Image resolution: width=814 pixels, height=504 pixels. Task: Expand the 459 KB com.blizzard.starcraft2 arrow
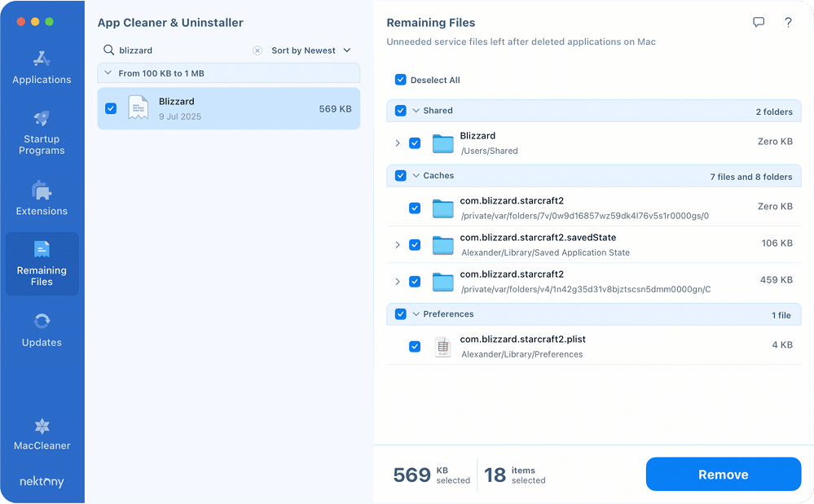(398, 282)
